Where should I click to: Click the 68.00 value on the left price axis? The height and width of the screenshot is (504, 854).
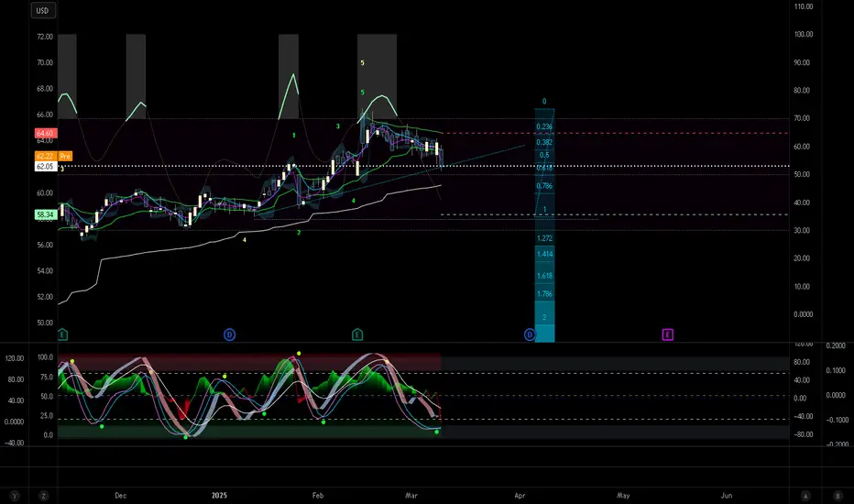pyautogui.click(x=45, y=88)
